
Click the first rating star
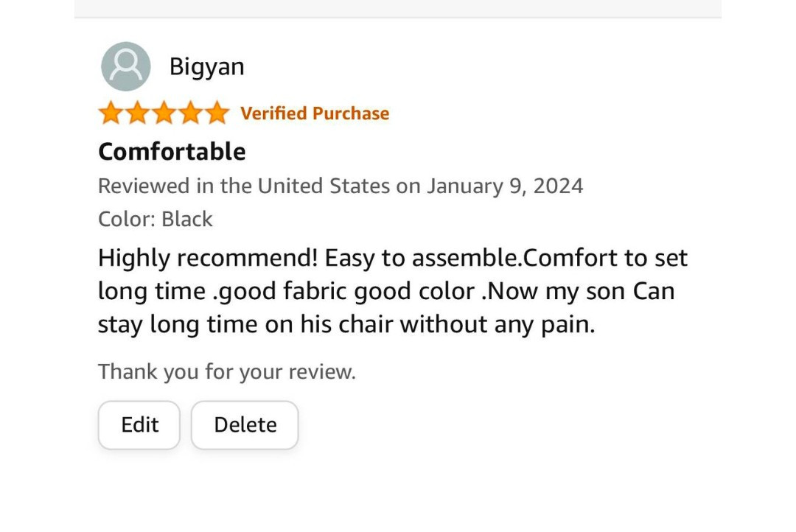tap(111, 113)
